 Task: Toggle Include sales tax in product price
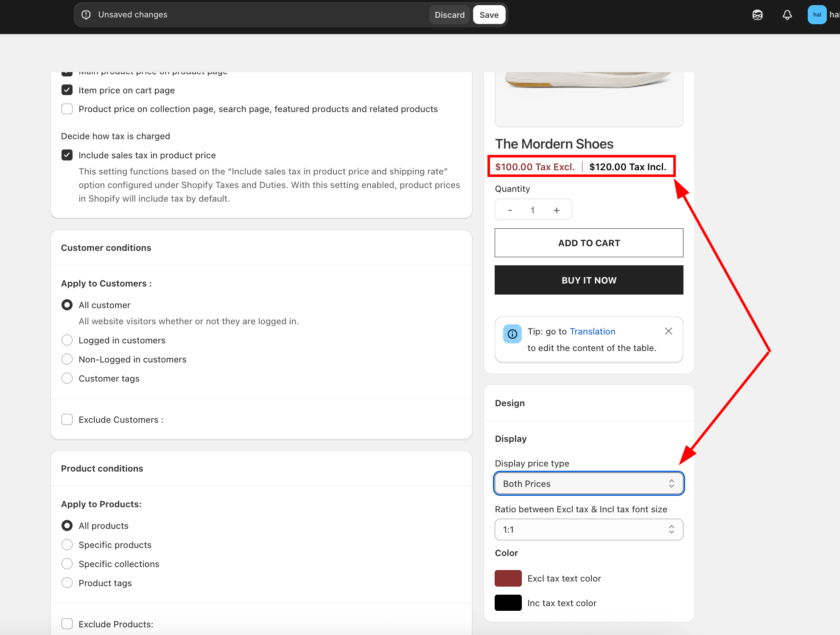coord(67,155)
